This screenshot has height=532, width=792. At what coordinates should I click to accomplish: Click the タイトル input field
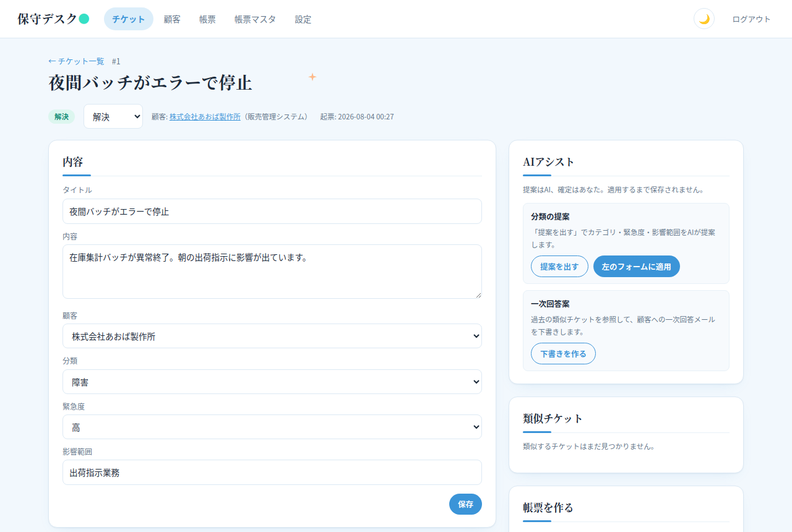coord(272,211)
